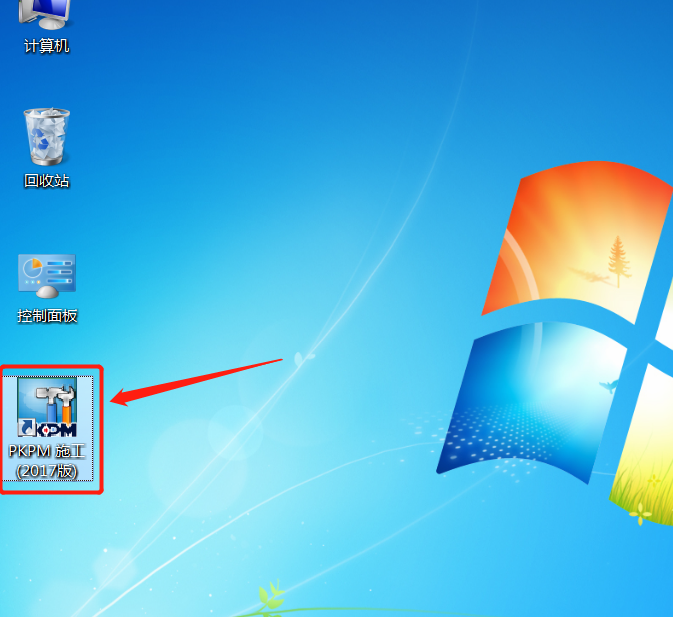Click the 控制面板 text label
This screenshot has width=673, height=617.
tap(47, 316)
